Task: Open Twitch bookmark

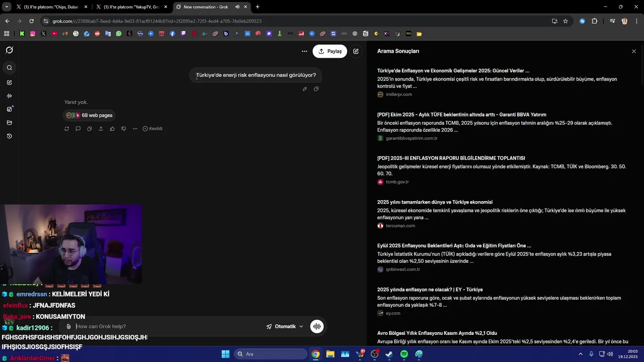Action: tap(183, 34)
